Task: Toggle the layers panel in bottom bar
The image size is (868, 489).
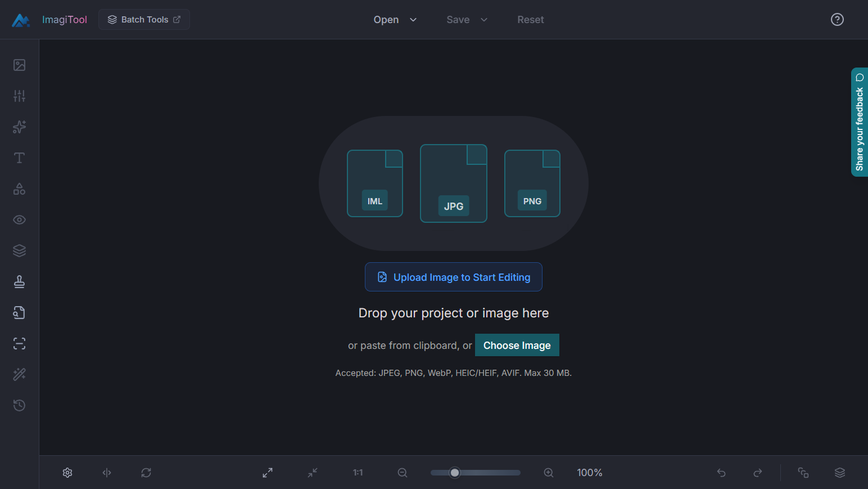Action: [x=839, y=473]
